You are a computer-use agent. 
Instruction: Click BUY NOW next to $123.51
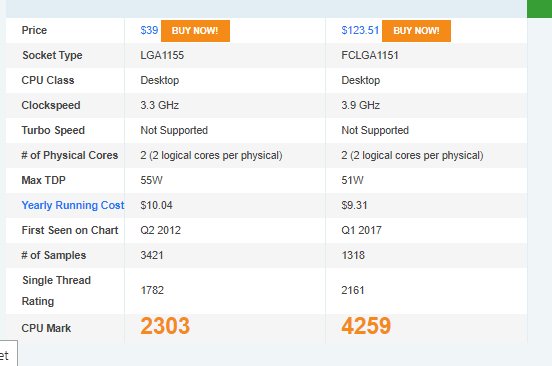click(416, 31)
